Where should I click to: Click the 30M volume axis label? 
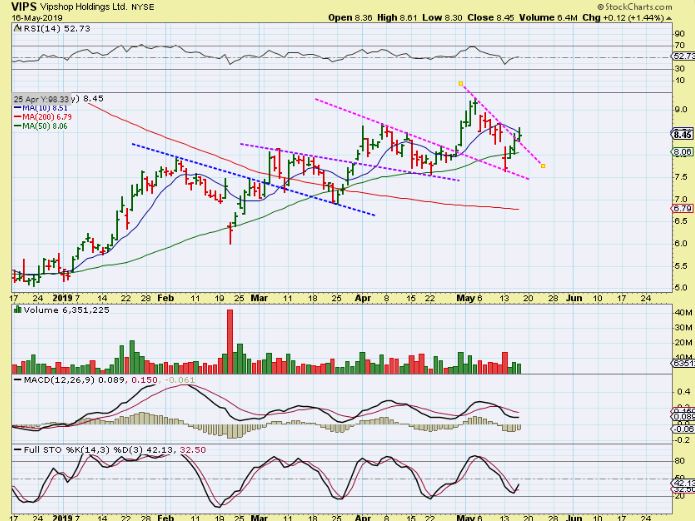(x=683, y=328)
